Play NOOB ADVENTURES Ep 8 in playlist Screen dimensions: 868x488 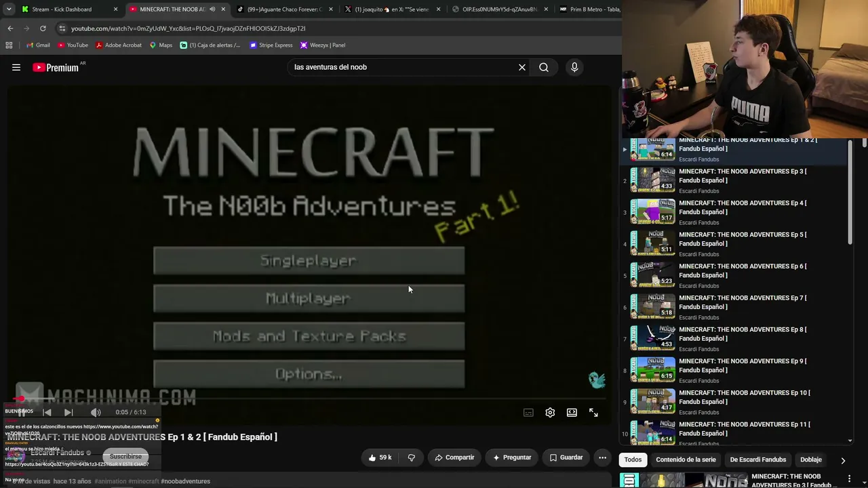coord(734,339)
